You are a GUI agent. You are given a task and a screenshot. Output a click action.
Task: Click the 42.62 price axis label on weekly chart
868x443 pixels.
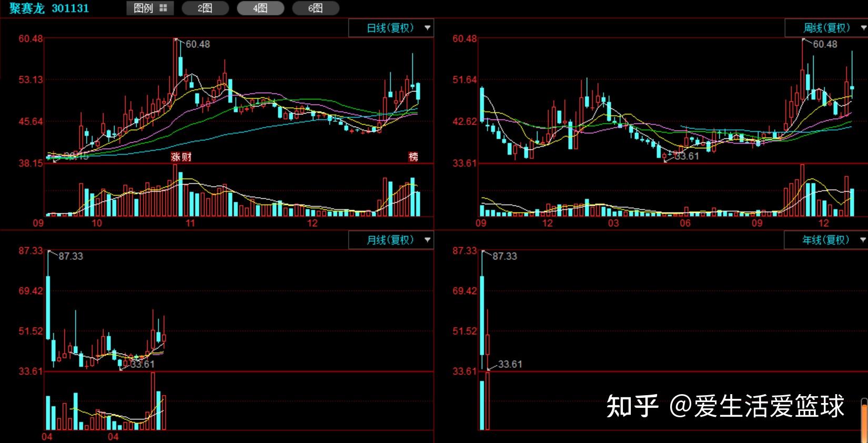(465, 121)
